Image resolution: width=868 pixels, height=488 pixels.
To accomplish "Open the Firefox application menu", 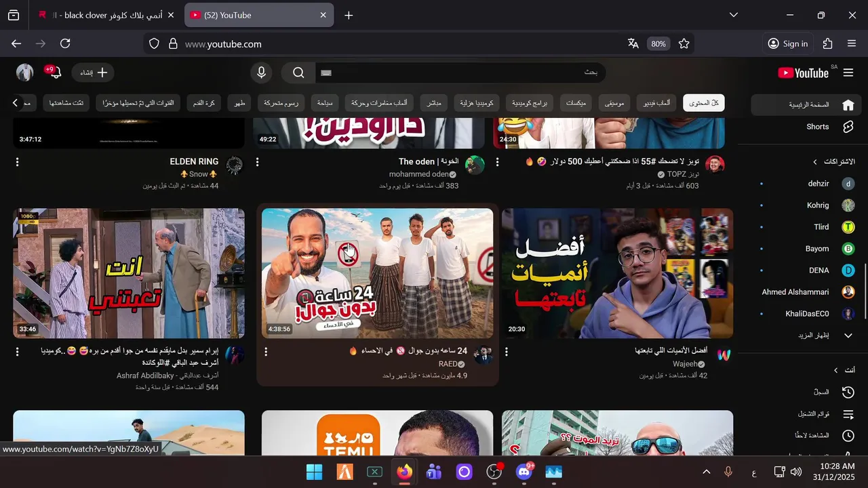I will point(852,43).
